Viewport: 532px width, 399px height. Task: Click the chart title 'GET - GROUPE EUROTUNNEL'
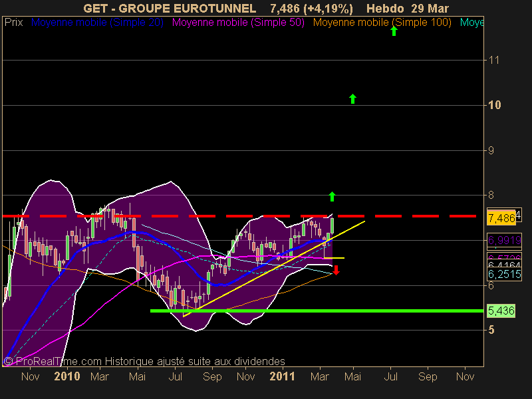pos(170,9)
